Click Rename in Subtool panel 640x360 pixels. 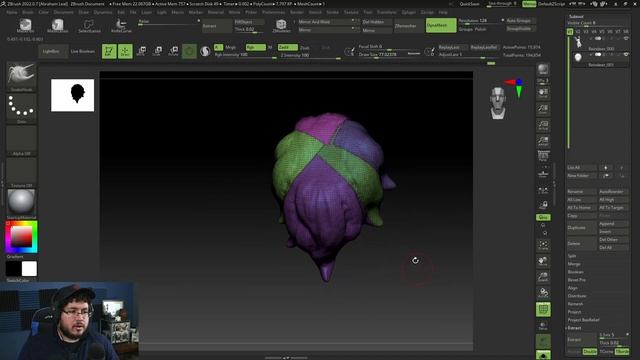581,191
